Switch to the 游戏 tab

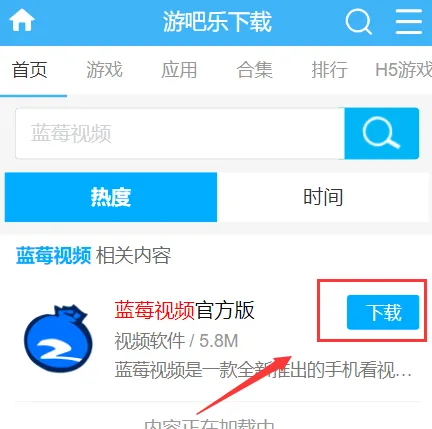[x=105, y=70]
